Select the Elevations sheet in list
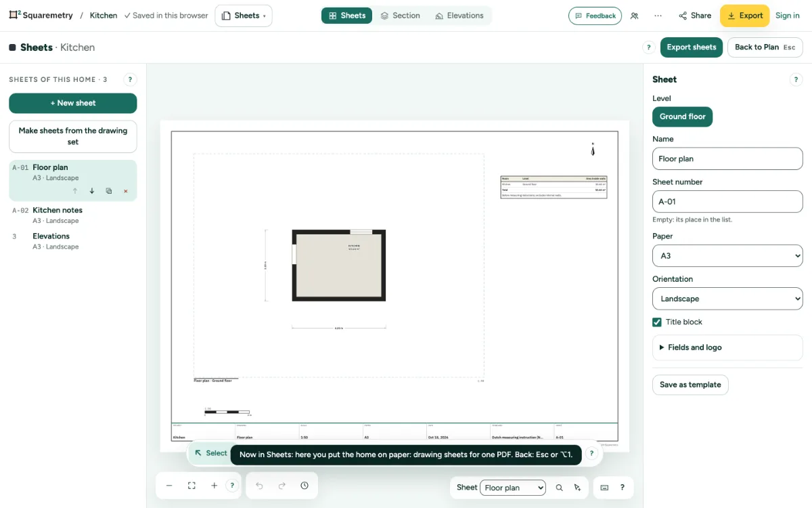812x508 pixels. click(x=73, y=241)
